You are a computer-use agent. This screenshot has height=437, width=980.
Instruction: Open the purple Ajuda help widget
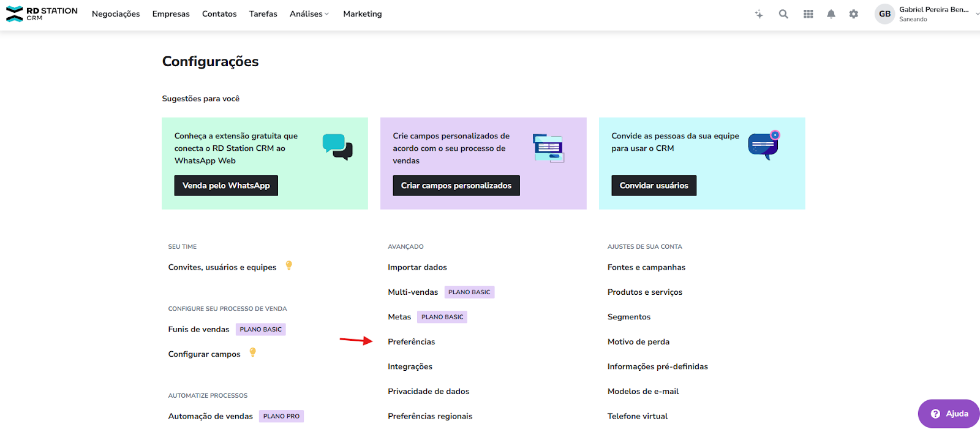click(x=949, y=414)
